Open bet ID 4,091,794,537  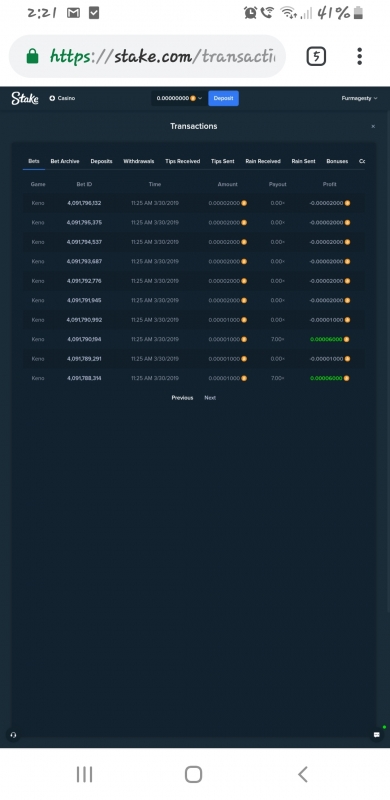84,242
